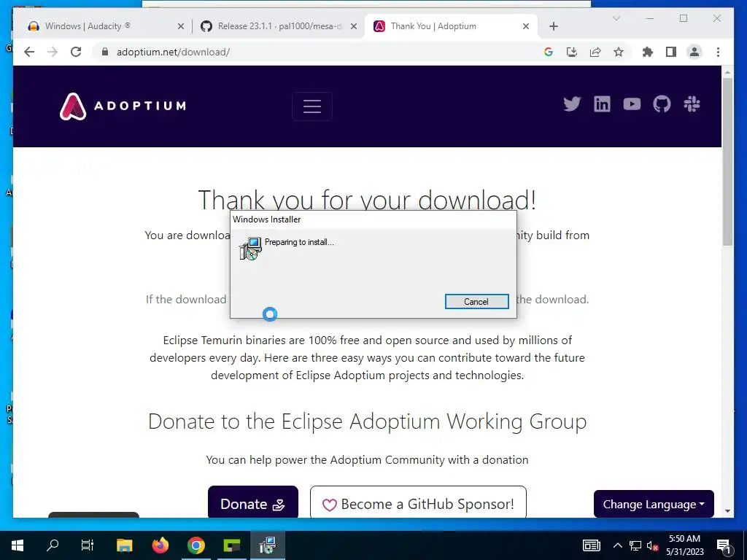Click Become a GitHub Sponsor button

418,503
